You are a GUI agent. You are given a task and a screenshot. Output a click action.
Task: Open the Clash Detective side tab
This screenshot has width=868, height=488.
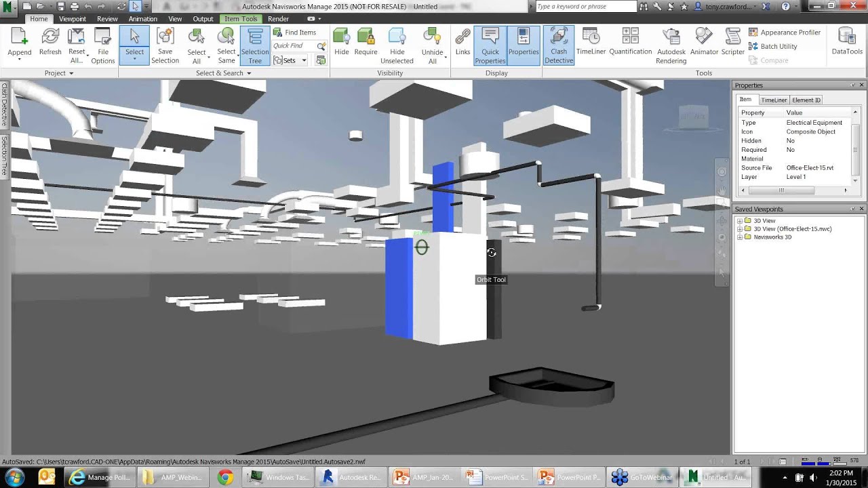point(4,104)
